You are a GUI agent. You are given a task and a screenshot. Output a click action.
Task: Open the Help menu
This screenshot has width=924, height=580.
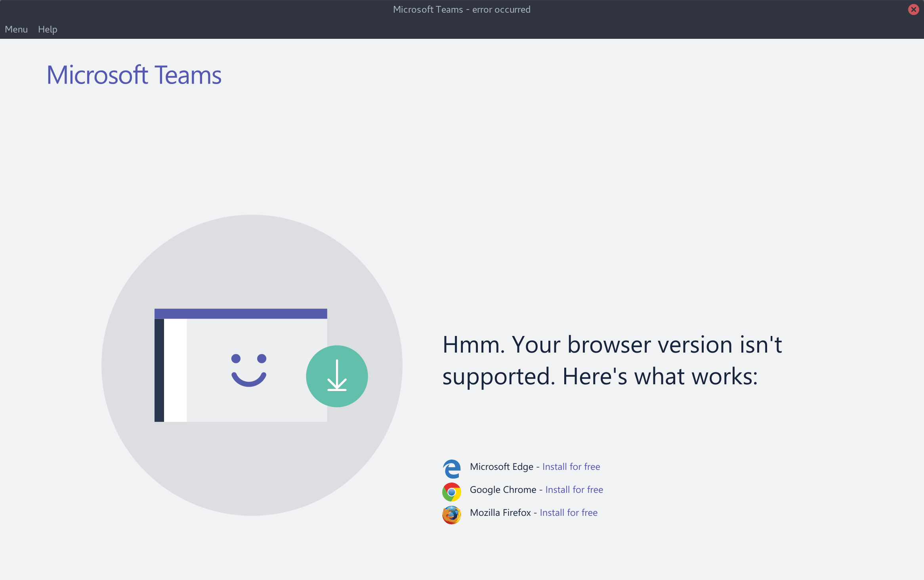(x=48, y=29)
